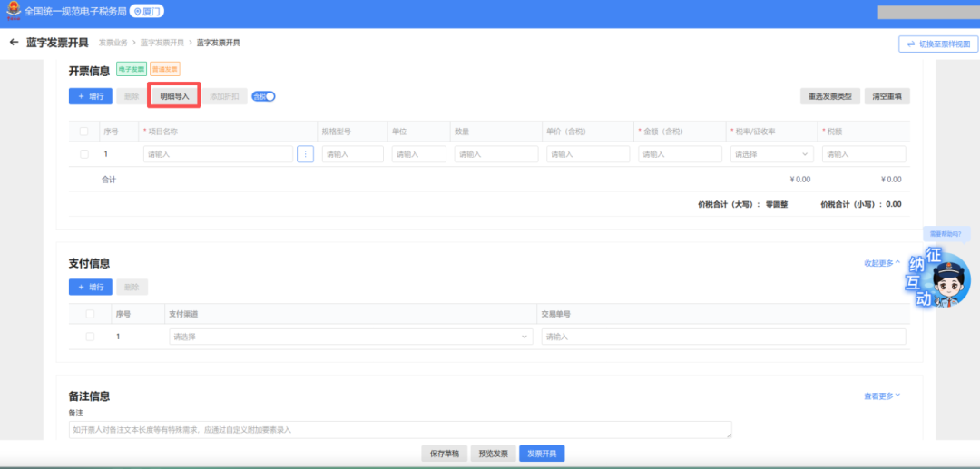Open the 厦门 location selector
Image resolution: width=980 pixels, height=469 pixels.
147,11
